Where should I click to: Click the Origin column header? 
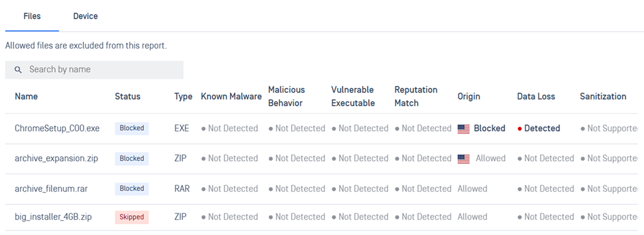[469, 96]
